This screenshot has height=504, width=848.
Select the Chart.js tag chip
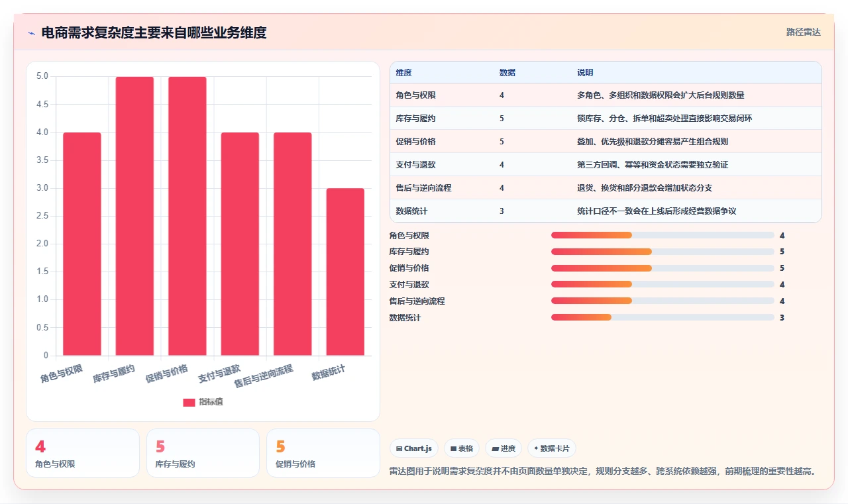click(414, 448)
